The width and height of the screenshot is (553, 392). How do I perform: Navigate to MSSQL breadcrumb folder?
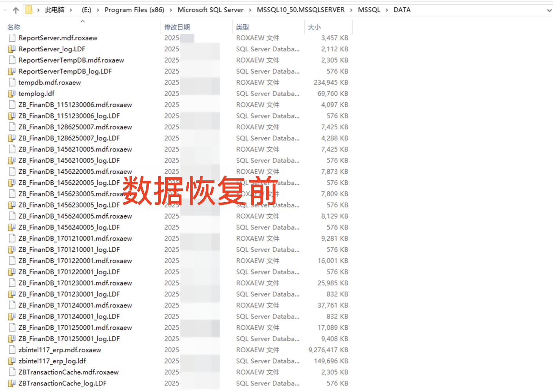(x=369, y=10)
